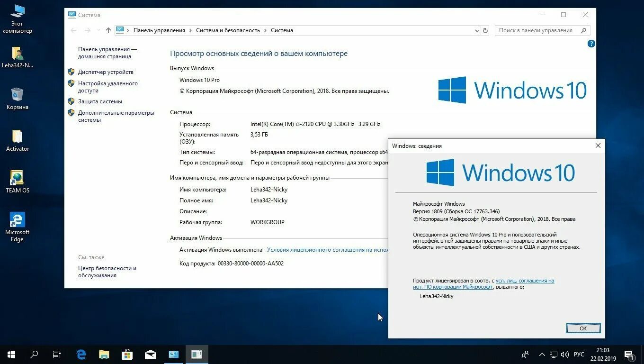The height and width of the screenshot is (364, 644).
Task: Click Система и безопасность breadcrumb
Action: (228, 30)
